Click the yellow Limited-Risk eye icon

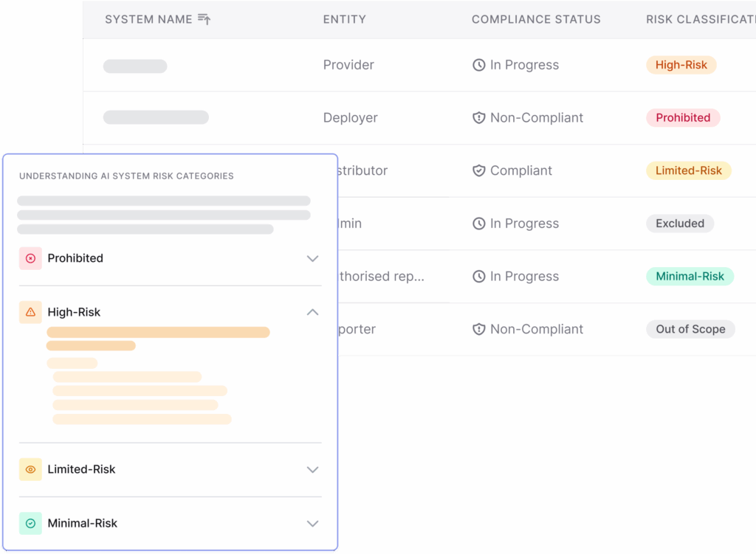coord(30,469)
